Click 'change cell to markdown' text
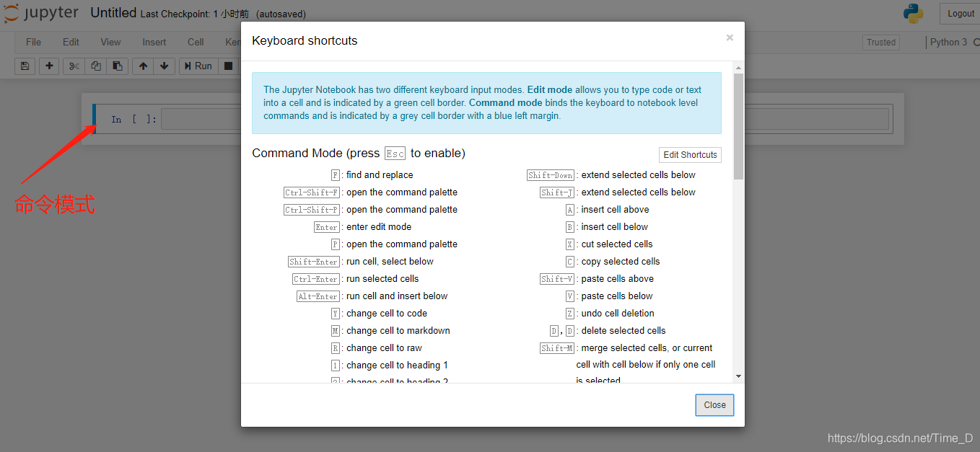 [x=398, y=330]
